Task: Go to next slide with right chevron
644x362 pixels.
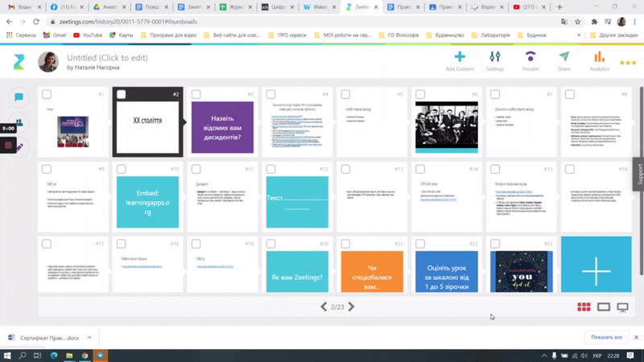Action: (351, 306)
